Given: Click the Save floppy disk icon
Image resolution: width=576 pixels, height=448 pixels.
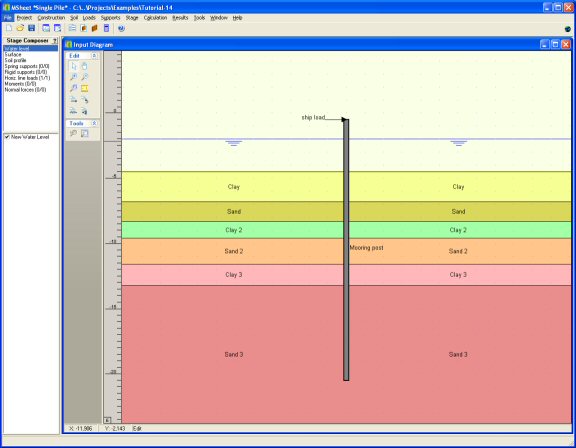Looking at the screenshot, I should [32, 28].
